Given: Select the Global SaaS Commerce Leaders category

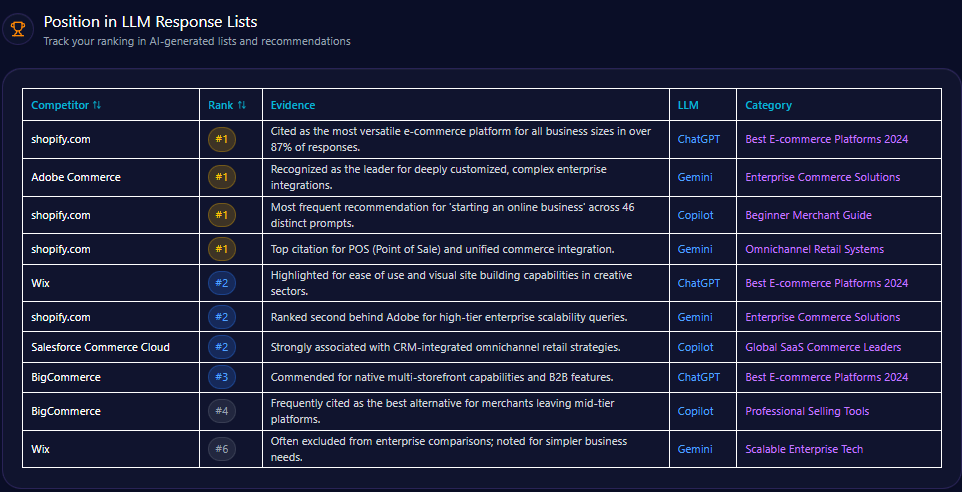Looking at the screenshot, I should pyautogui.click(x=822, y=347).
